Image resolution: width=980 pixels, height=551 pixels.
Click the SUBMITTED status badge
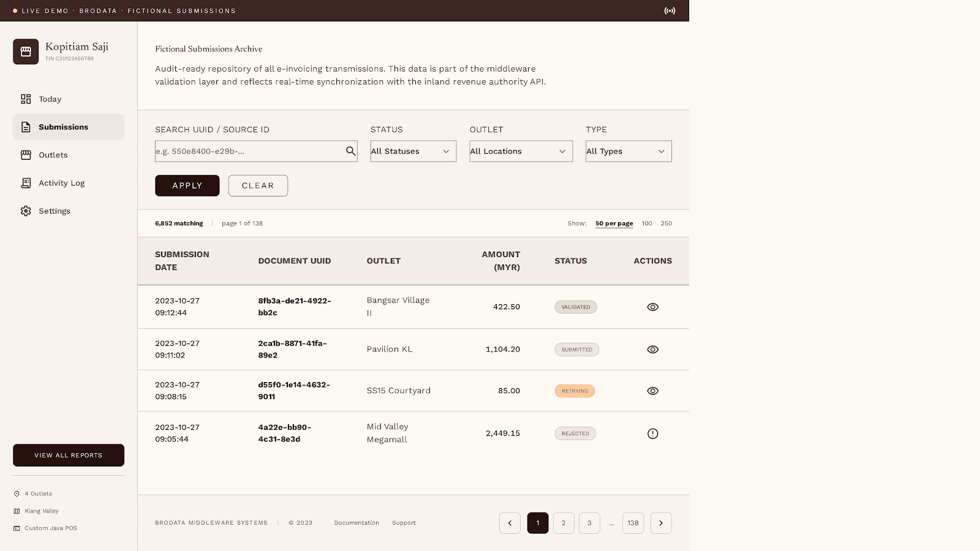[x=577, y=350]
